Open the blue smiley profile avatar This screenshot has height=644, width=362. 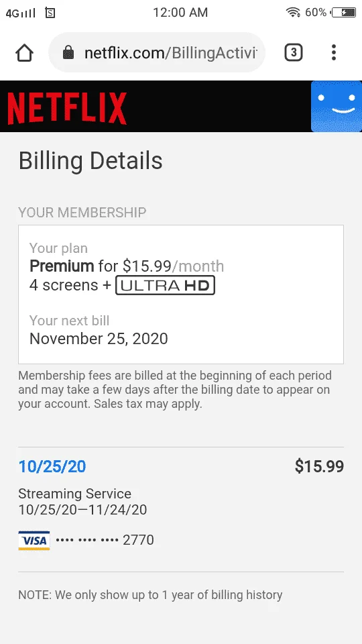[336, 107]
